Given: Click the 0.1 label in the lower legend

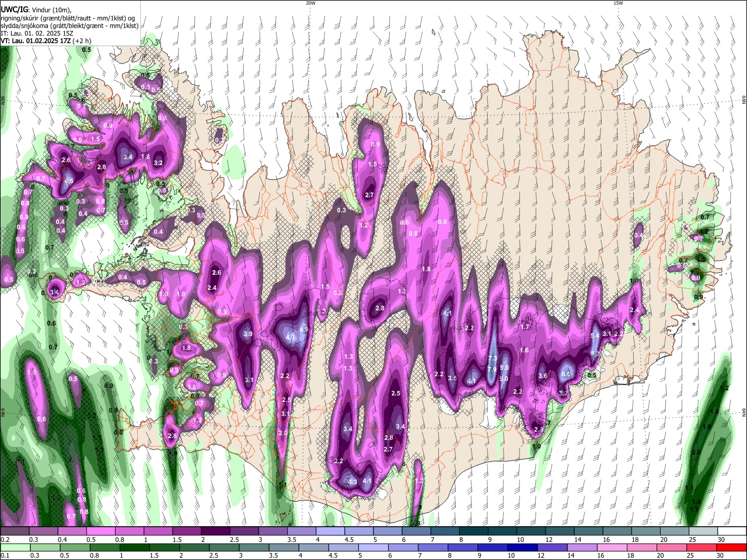Looking at the screenshot, I should (x=5, y=555).
